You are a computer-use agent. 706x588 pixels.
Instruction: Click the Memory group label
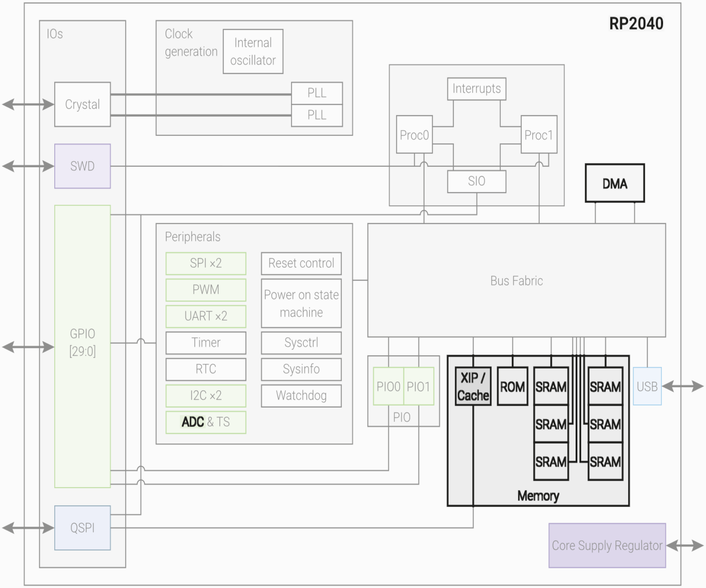pyautogui.click(x=538, y=496)
